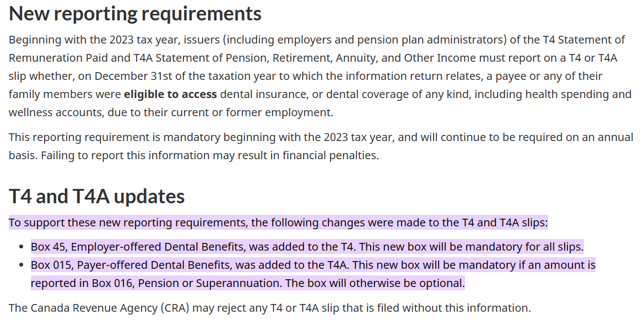Click the "T4 and T4A updates" heading
This screenshot has width=644, height=320.
[97, 197]
